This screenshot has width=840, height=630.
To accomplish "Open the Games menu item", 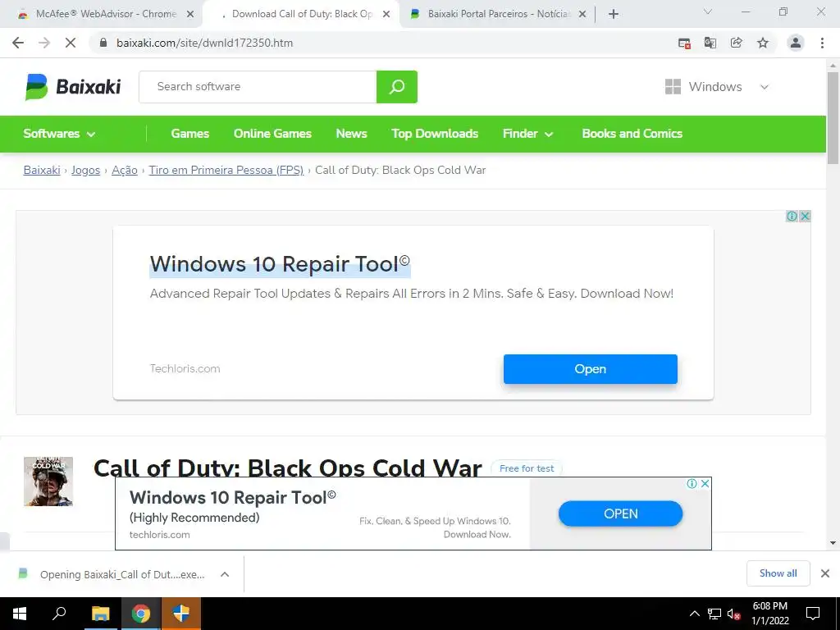I will pyautogui.click(x=190, y=134).
